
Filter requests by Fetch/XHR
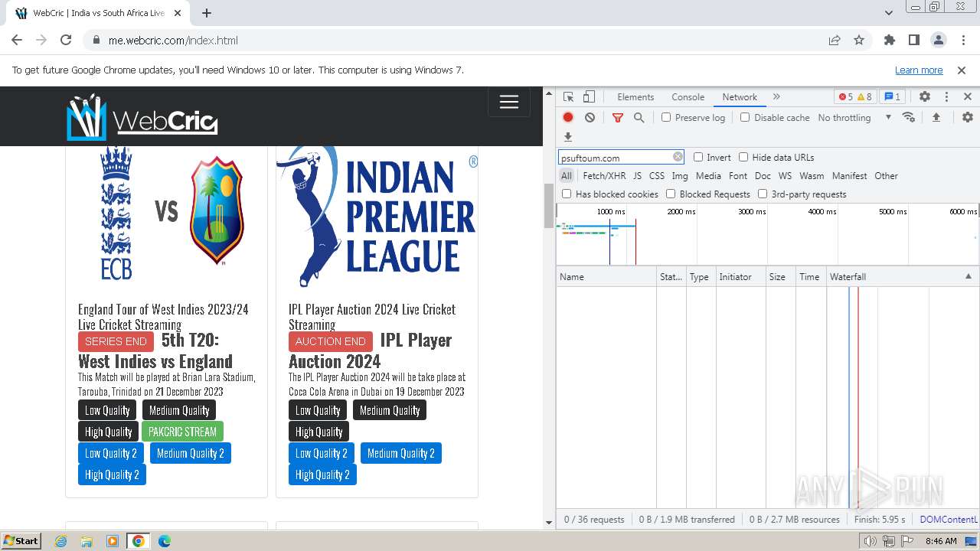[604, 176]
